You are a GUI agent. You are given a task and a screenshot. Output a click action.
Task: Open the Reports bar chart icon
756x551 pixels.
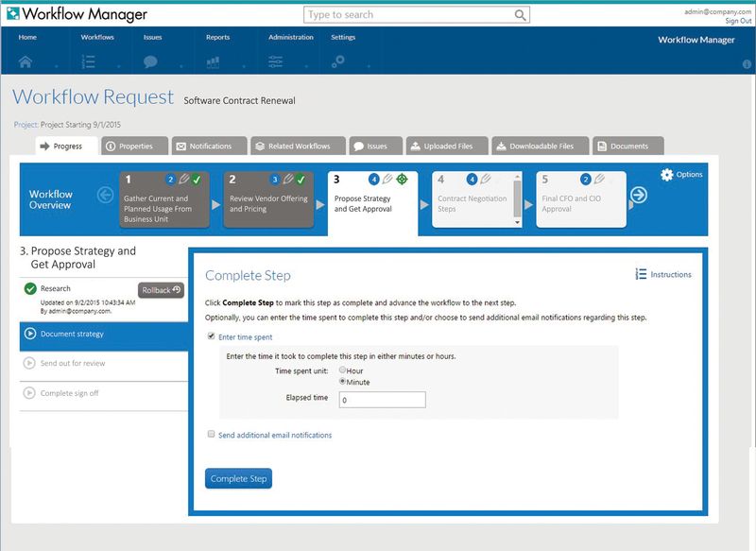[x=213, y=61]
